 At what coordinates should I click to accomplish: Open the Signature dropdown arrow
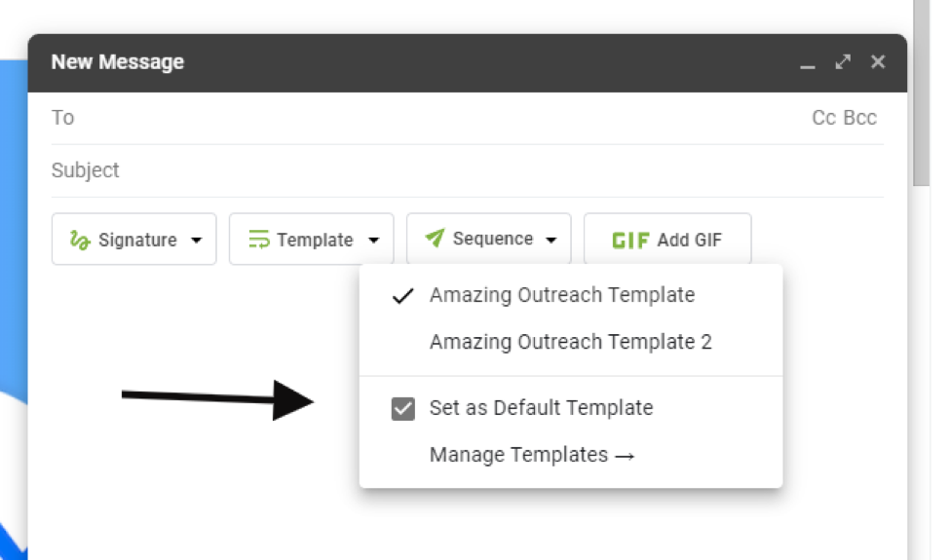coord(197,241)
